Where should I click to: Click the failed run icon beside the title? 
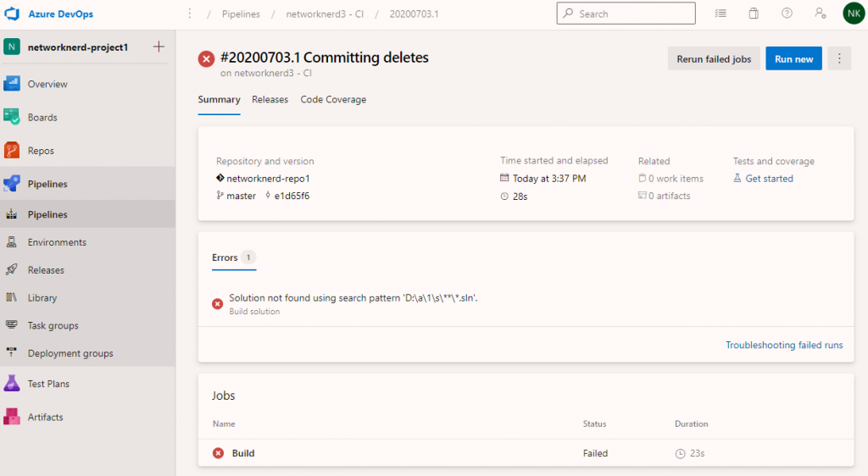(x=207, y=58)
